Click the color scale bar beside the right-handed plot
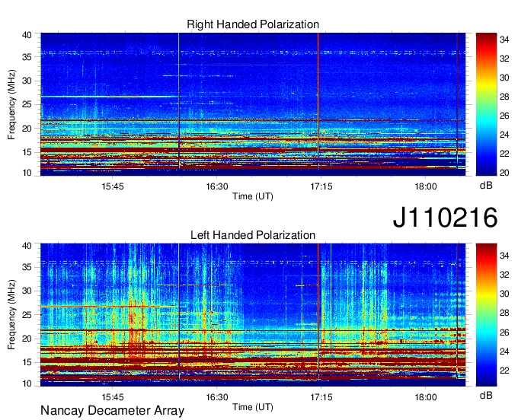Viewport: 518px width, 420px height. tap(486, 104)
